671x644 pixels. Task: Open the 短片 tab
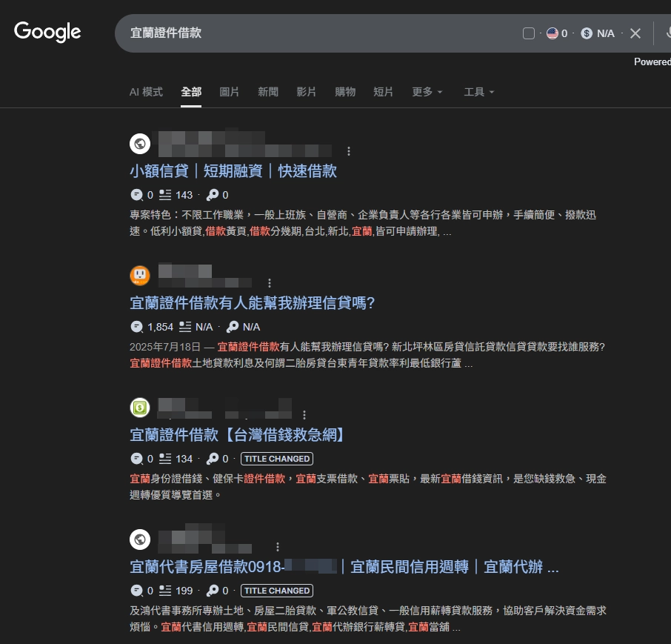(383, 92)
